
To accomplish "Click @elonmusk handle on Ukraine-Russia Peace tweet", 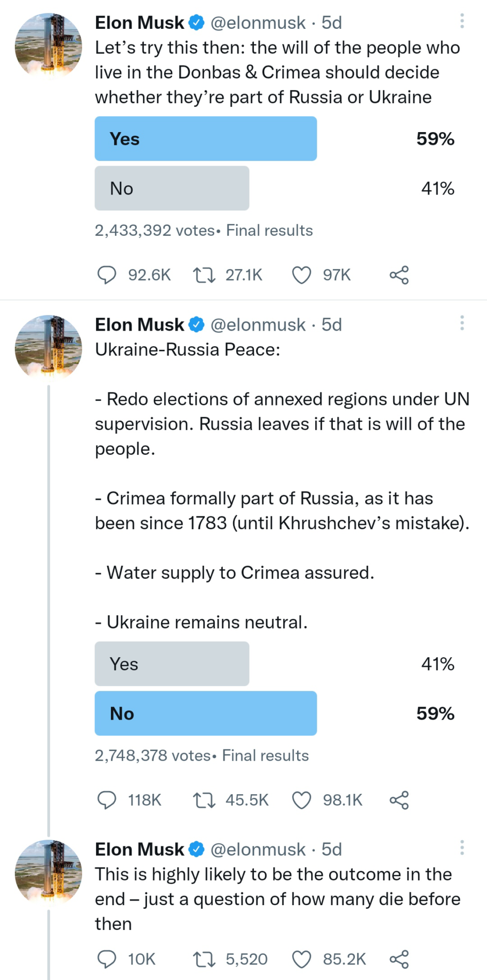I will click(258, 325).
